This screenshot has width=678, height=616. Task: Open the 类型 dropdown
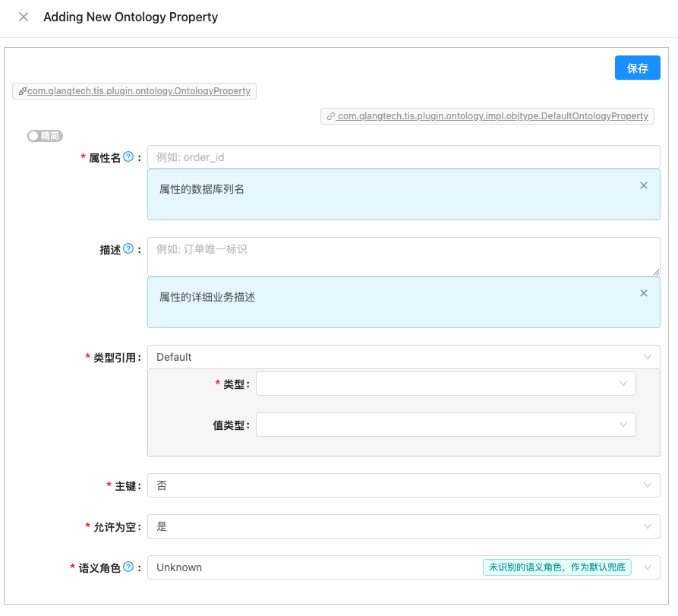click(446, 384)
